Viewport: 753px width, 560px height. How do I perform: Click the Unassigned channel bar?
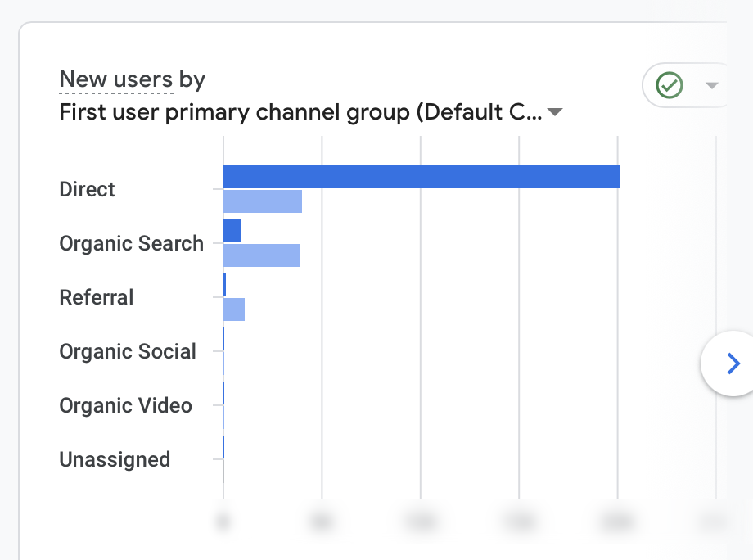click(x=222, y=447)
